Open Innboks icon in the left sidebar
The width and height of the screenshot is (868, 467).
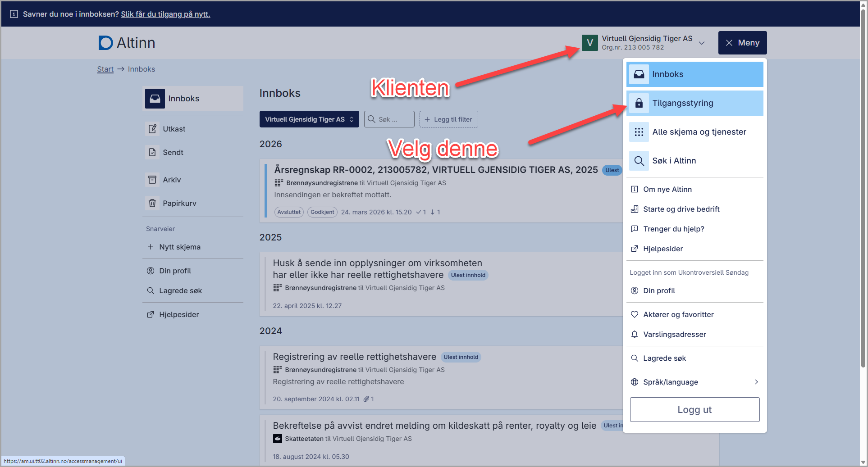pyautogui.click(x=155, y=99)
